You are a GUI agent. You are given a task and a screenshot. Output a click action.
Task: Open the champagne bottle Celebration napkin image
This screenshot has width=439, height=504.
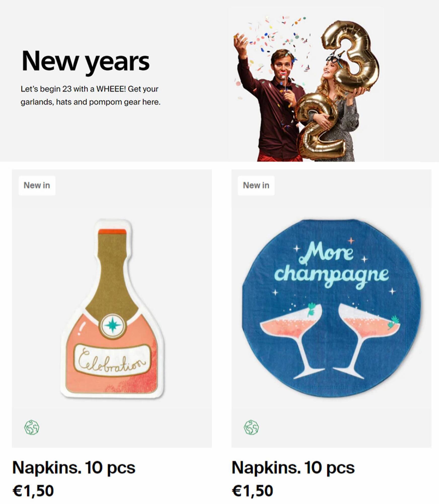click(112, 309)
